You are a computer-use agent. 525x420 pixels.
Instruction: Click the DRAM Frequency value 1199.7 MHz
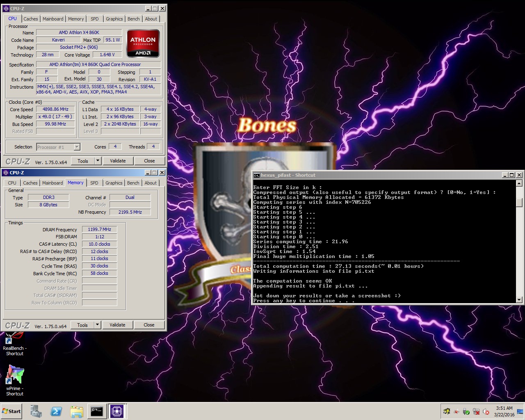click(100, 229)
